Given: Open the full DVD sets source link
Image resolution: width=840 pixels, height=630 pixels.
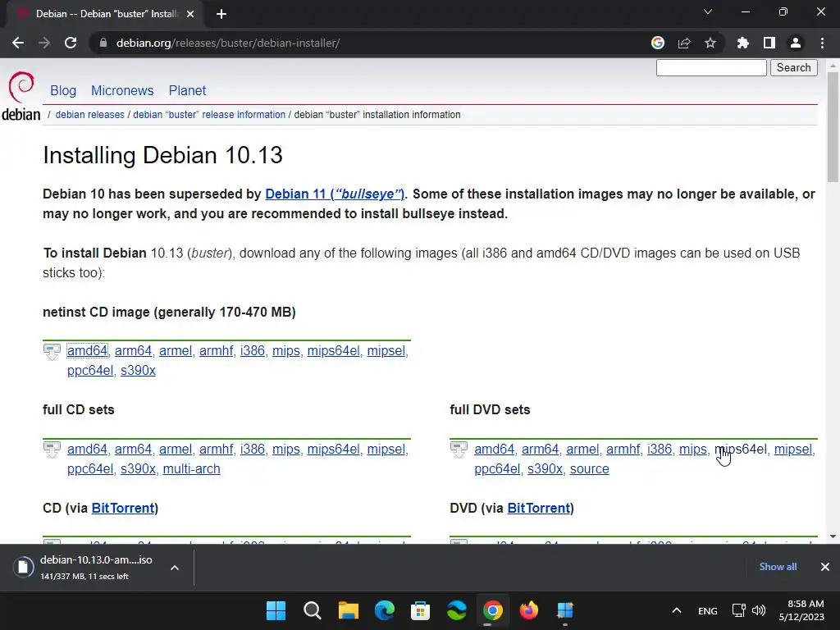Looking at the screenshot, I should 589,468.
